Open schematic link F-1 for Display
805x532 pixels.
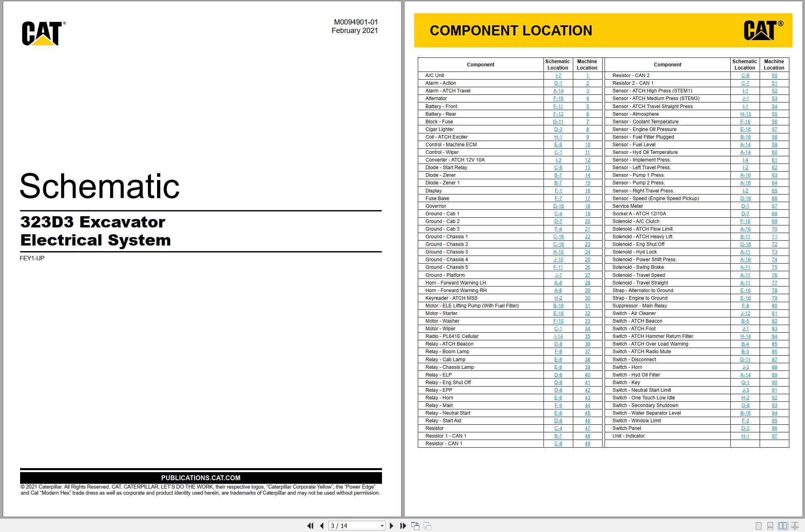tap(558, 191)
